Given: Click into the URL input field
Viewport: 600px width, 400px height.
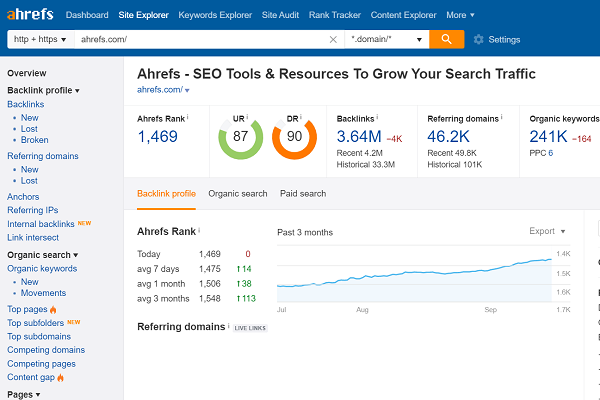Looking at the screenshot, I should [x=201, y=39].
